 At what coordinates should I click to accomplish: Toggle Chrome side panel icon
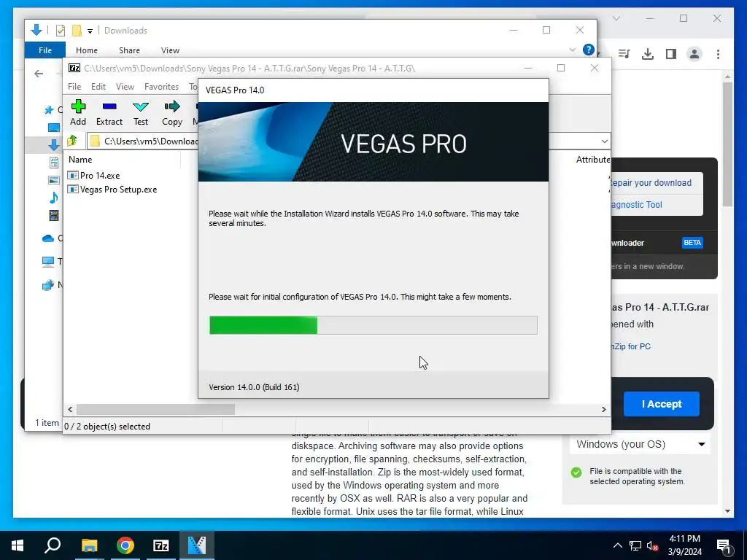[x=671, y=54]
